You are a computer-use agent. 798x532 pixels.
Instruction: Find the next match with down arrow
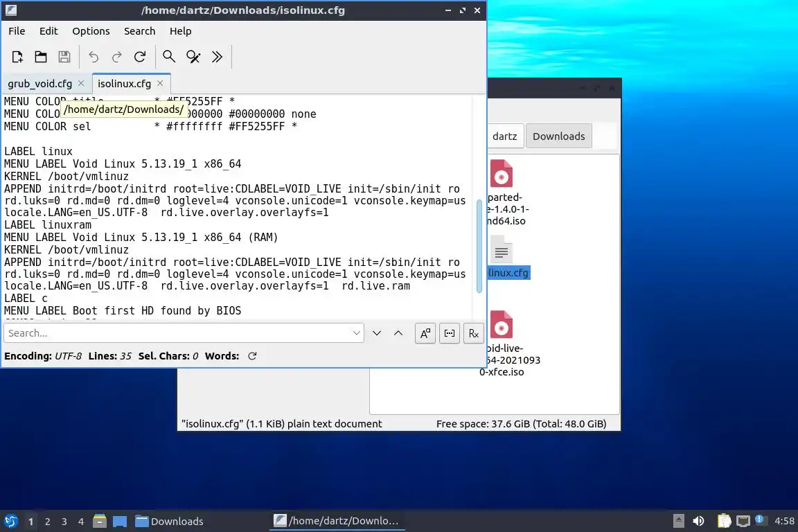click(x=377, y=333)
